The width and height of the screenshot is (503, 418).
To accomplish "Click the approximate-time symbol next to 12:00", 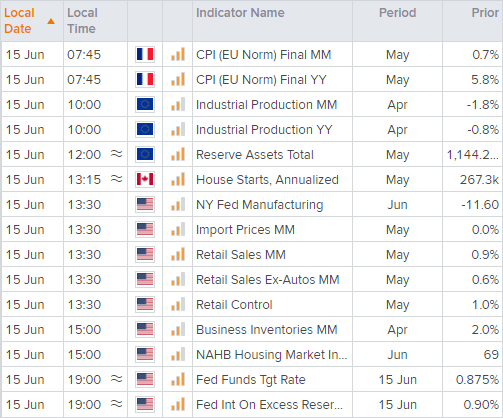I will (x=117, y=154).
